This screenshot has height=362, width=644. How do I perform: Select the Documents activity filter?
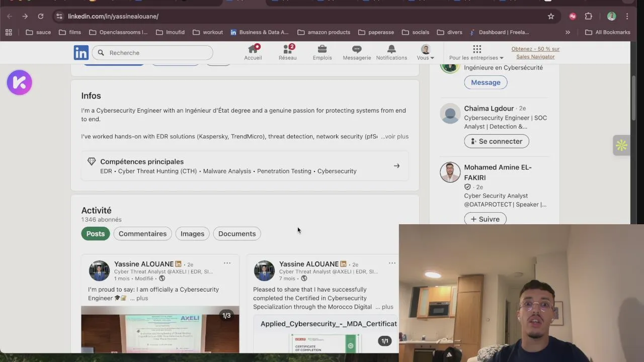(x=237, y=234)
